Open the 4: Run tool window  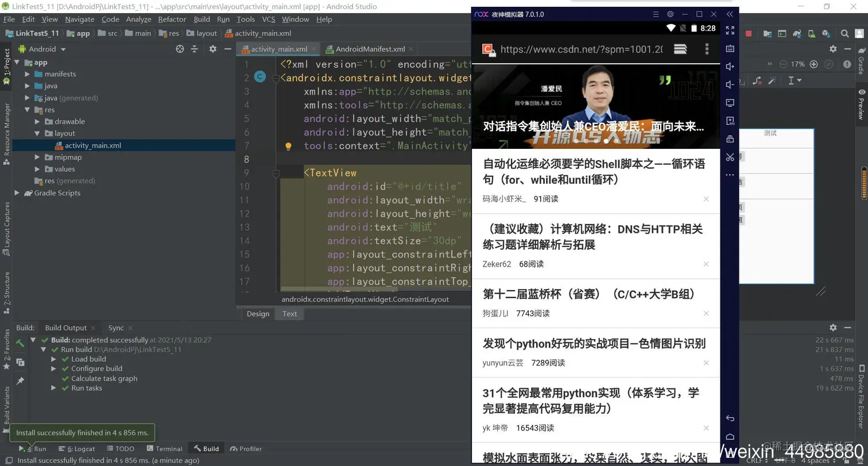click(x=33, y=449)
